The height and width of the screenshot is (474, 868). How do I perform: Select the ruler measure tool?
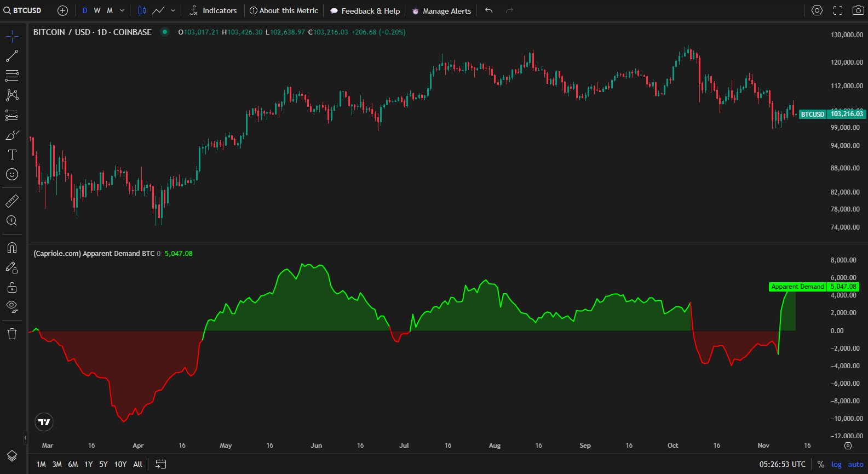coord(12,201)
